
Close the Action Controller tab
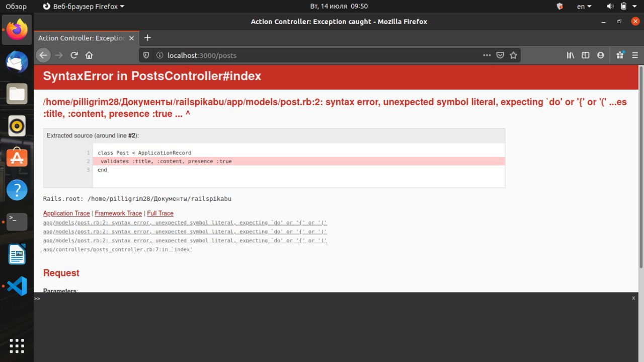(131, 38)
